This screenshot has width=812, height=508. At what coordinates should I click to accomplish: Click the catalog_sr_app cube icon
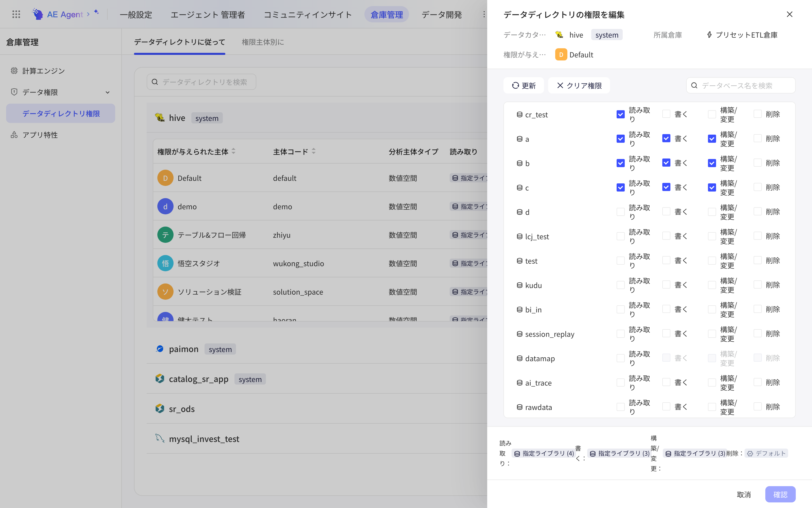(x=160, y=379)
